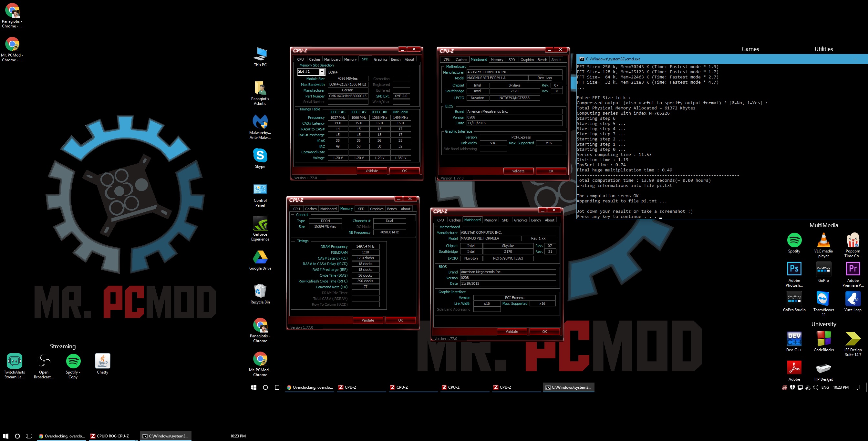Switch to CPU tab in SPD window
868x441 pixels.
pos(300,59)
